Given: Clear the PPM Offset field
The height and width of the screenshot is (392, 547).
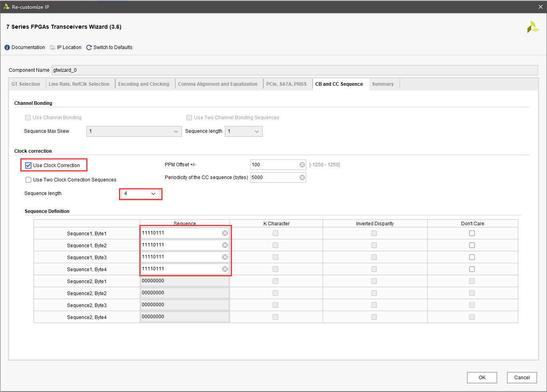Looking at the screenshot, I should tap(302, 165).
